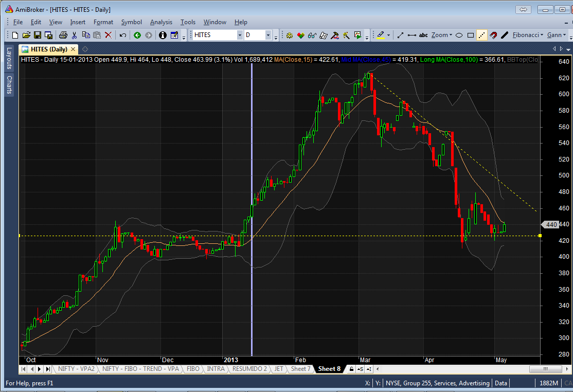Switch to the RESUMIDO 2 sheet tab
The width and height of the screenshot is (573, 392).
pyautogui.click(x=249, y=369)
